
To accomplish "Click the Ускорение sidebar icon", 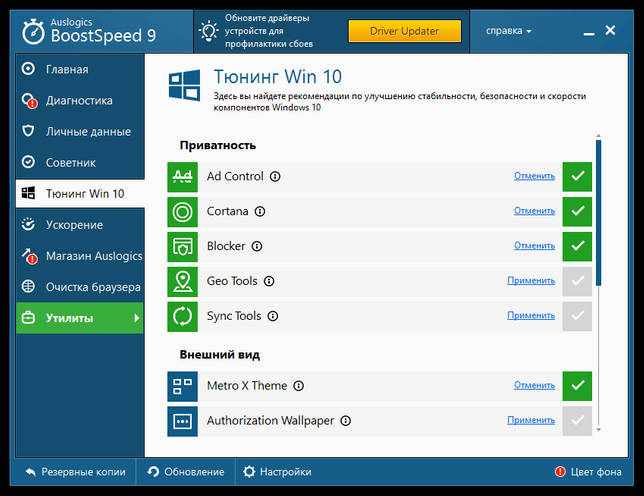I will (28, 224).
